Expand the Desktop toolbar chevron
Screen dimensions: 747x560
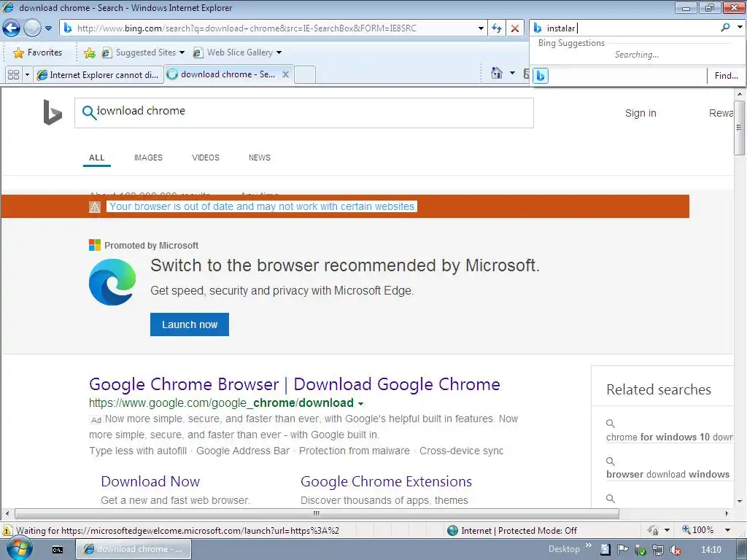point(589,545)
